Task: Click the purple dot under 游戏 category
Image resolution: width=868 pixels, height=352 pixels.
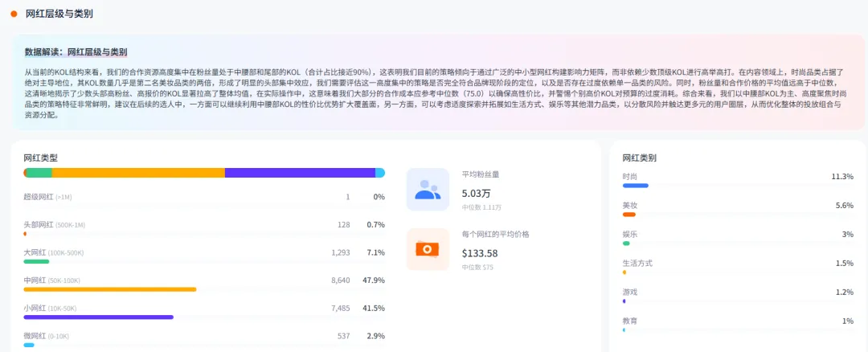Action: pyautogui.click(x=624, y=301)
